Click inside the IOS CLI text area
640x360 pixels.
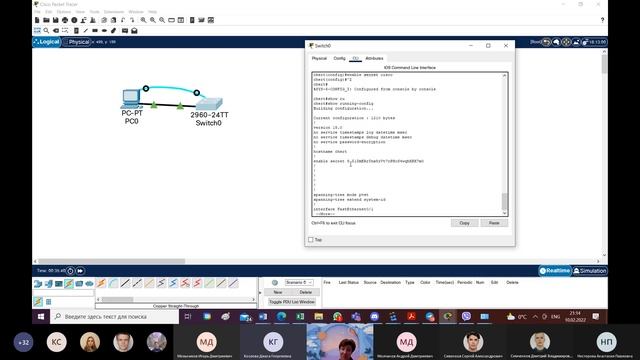click(407, 144)
